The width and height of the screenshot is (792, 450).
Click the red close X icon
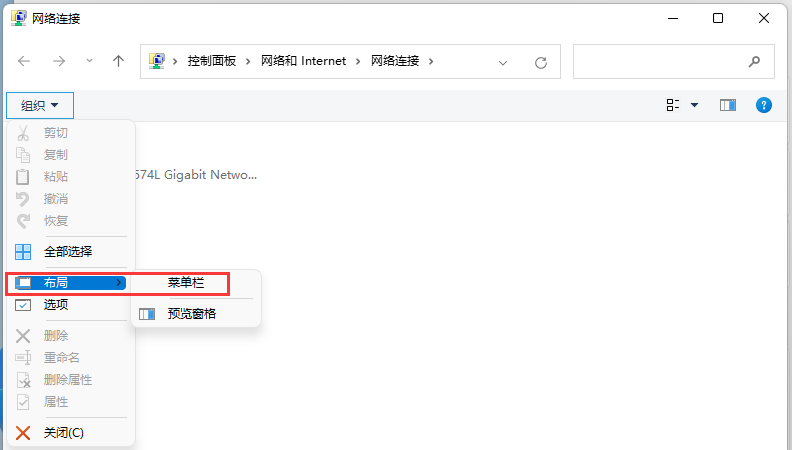click(x=23, y=433)
